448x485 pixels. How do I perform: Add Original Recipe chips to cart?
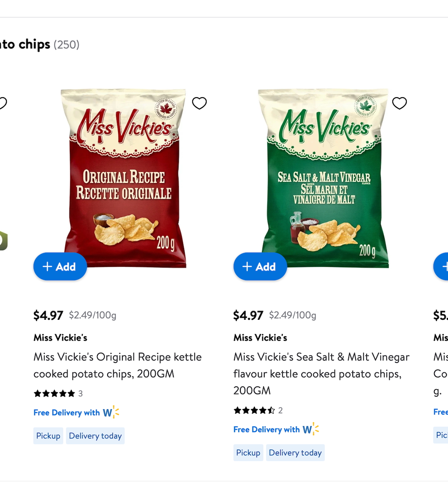coord(60,266)
